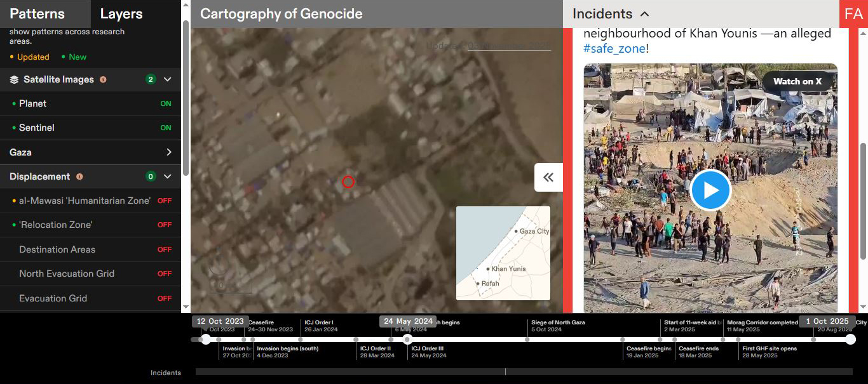Image resolution: width=868 pixels, height=384 pixels.
Task: Open the #safe_zone hashtag link
Action: tap(614, 49)
